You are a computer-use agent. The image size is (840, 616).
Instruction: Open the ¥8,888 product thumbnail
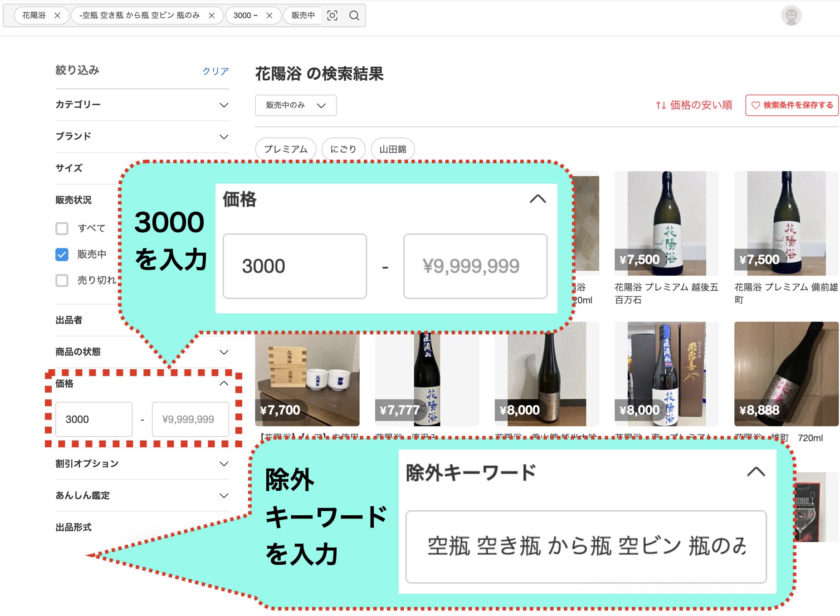pyautogui.click(x=786, y=374)
